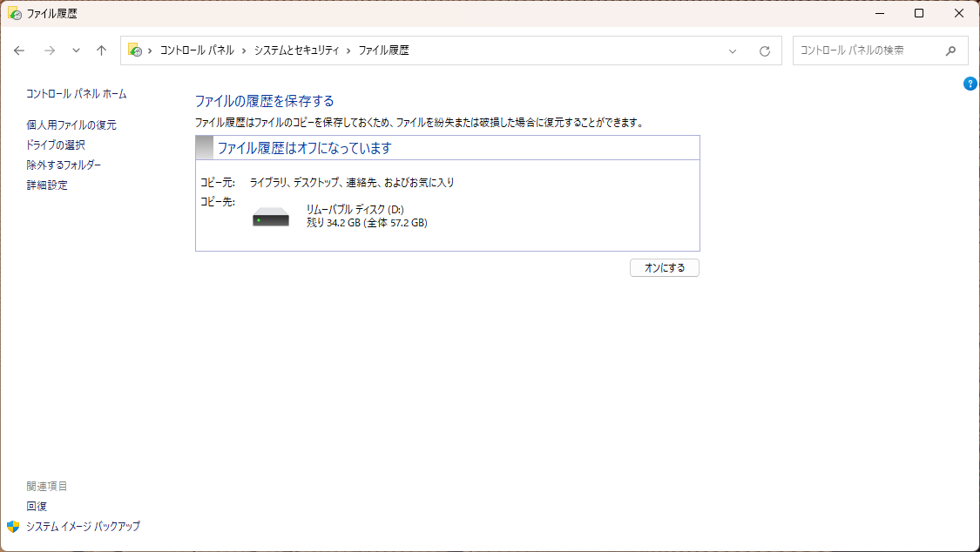This screenshot has width=980, height=552.
Task: Click the back navigation arrow
Action: (x=19, y=50)
